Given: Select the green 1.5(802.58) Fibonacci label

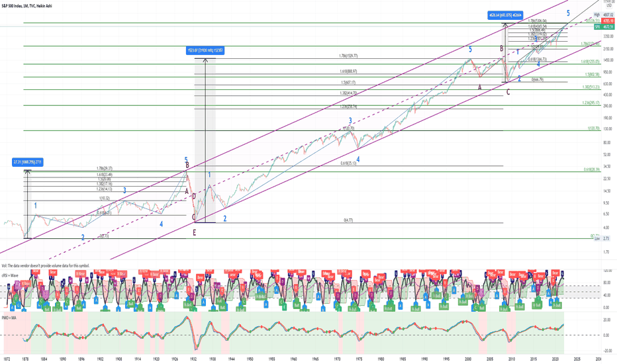Looking at the screenshot, I should click(593, 74).
